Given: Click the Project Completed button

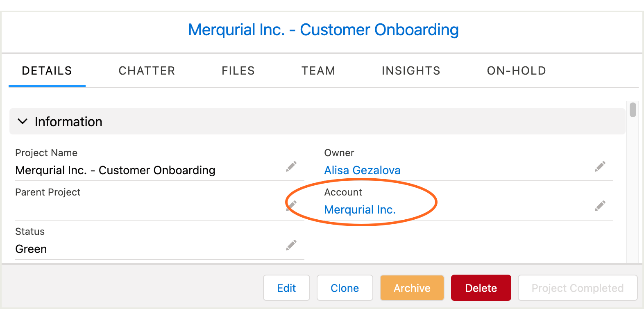Looking at the screenshot, I should pyautogui.click(x=577, y=288).
